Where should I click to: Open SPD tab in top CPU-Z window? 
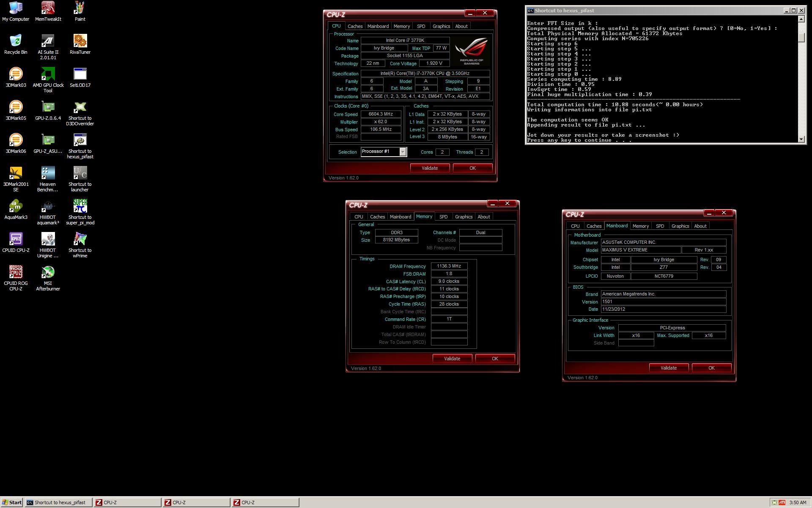(x=421, y=26)
